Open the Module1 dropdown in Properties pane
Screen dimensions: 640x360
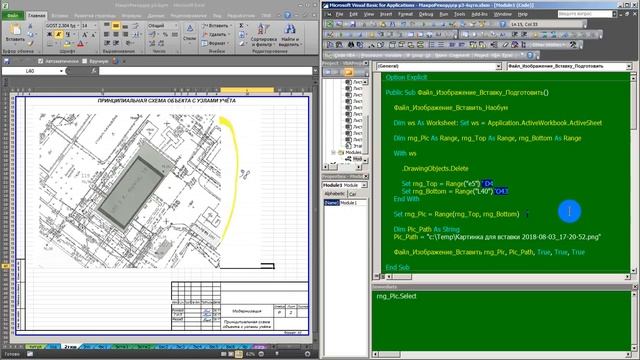pos(364,185)
